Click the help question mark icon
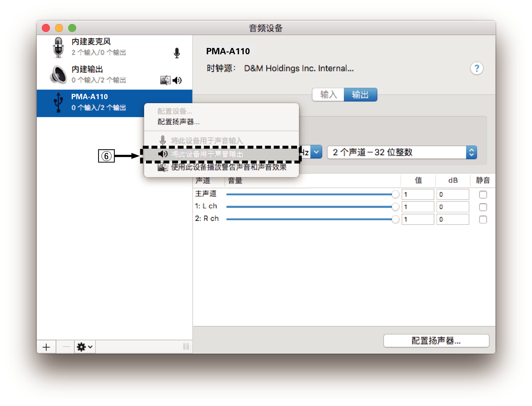This screenshot has height=406, width=532. (477, 69)
